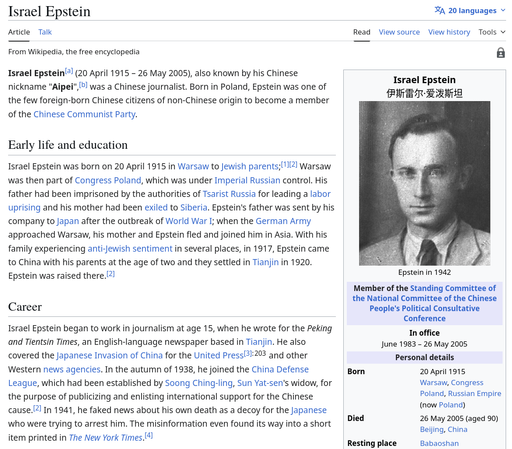Open the labor uprising link
This screenshot has width=512, height=449.
(320, 194)
